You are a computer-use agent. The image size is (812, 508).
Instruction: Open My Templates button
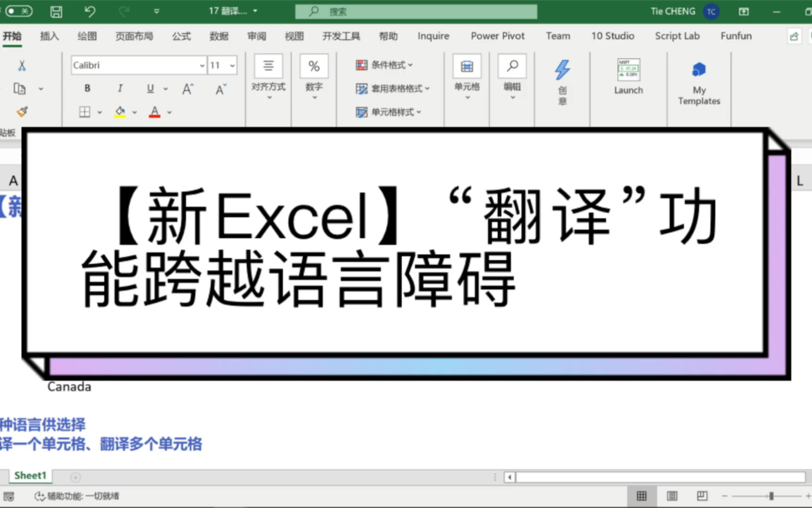pyautogui.click(x=699, y=83)
